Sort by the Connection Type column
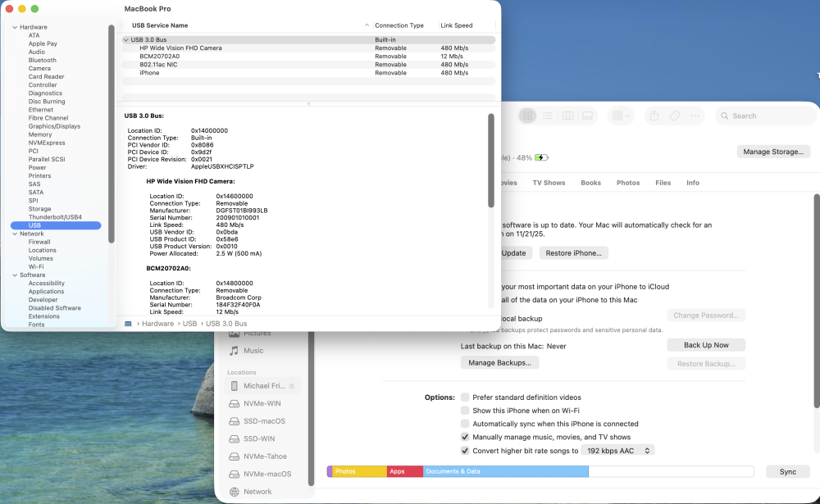The image size is (820, 504). click(404, 25)
